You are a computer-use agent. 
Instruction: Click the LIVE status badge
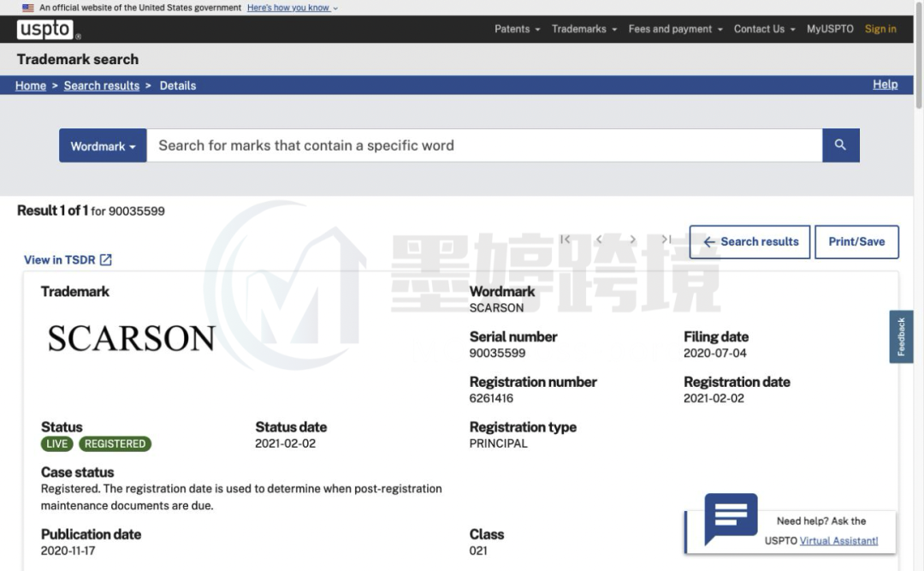pyautogui.click(x=57, y=443)
